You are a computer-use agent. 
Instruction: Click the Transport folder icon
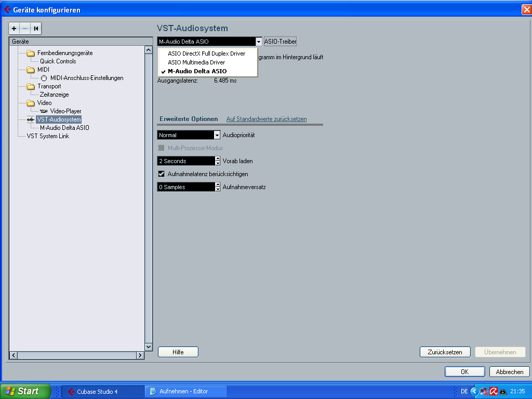31,87
